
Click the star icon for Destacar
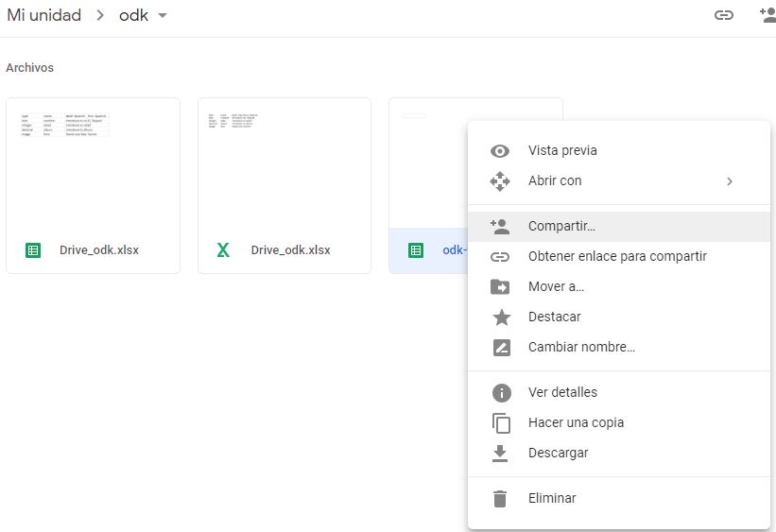click(501, 317)
